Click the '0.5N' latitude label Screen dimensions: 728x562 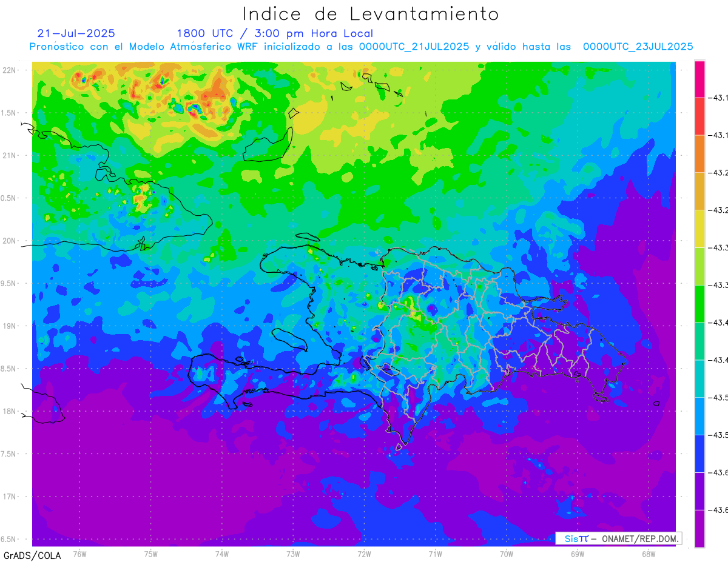click(x=9, y=198)
